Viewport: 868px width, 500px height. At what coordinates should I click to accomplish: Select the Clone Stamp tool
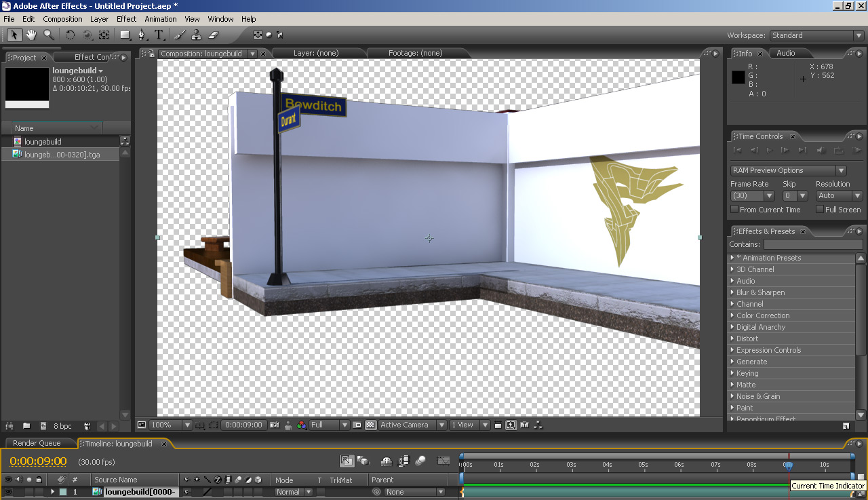pos(196,35)
